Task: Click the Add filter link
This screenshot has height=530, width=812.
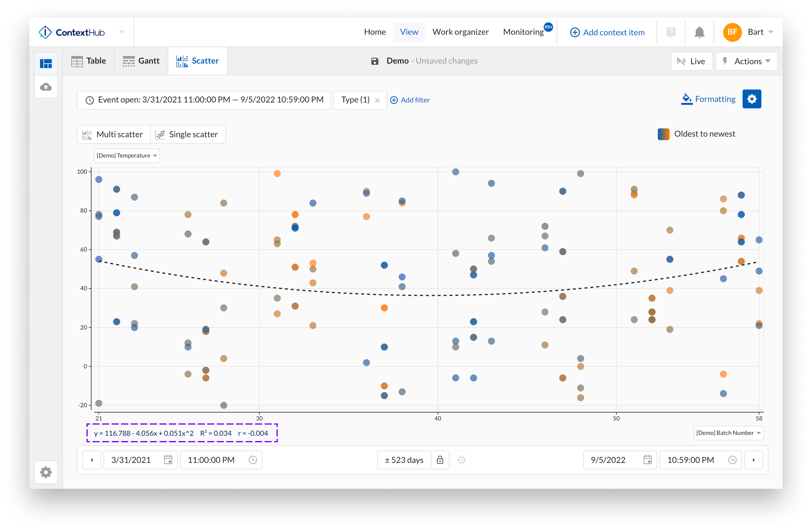Action: coord(410,100)
